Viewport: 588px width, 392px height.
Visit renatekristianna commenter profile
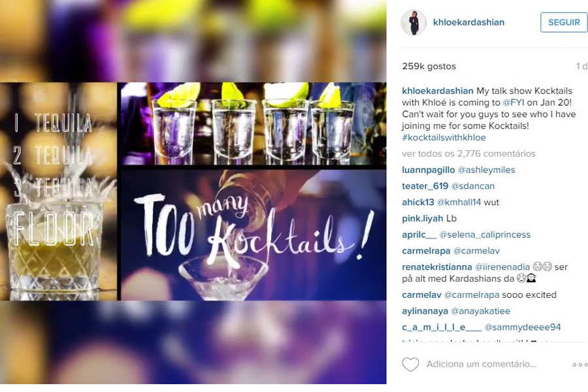pos(437,267)
